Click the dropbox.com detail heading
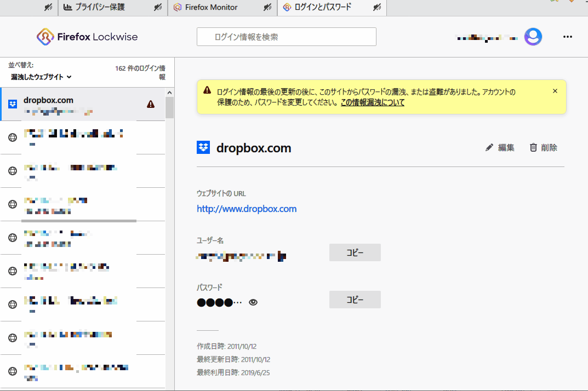 click(x=254, y=148)
